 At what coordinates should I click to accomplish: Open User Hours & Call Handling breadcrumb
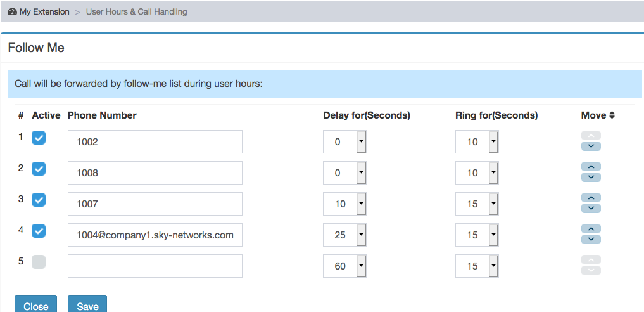(x=136, y=12)
